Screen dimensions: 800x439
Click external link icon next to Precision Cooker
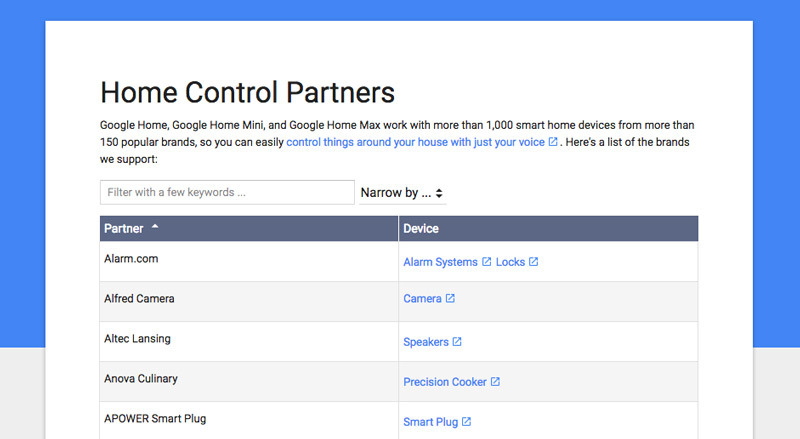point(495,382)
